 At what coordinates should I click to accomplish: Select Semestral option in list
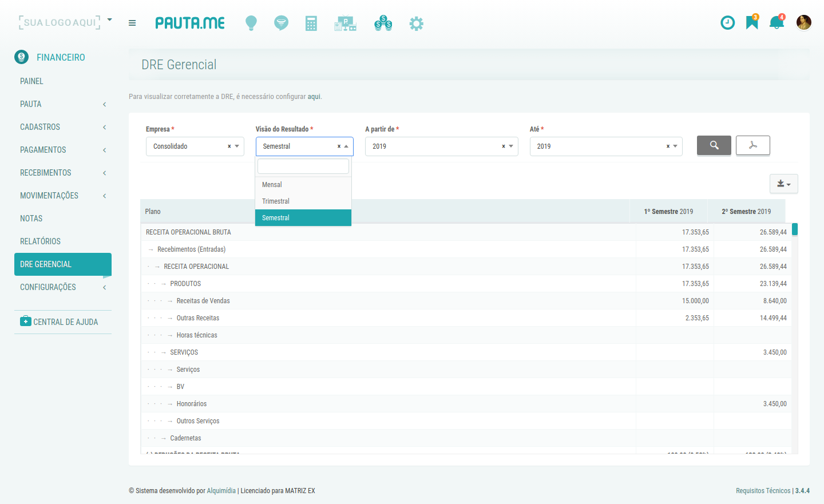click(303, 218)
